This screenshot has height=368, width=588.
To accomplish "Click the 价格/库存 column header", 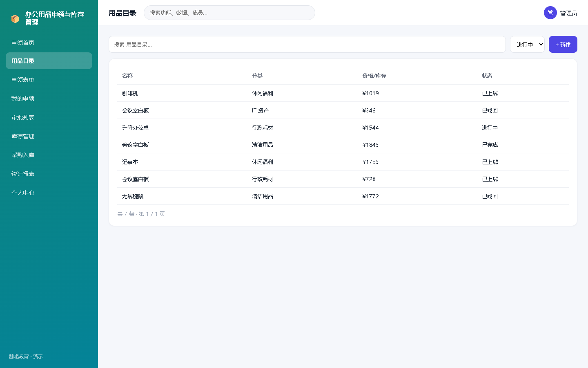I will coord(374,76).
